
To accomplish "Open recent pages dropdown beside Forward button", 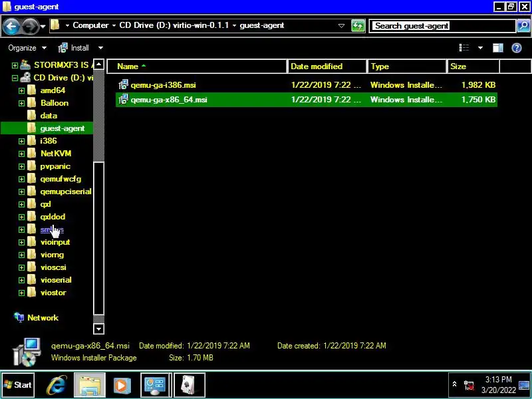I will click(x=43, y=26).
